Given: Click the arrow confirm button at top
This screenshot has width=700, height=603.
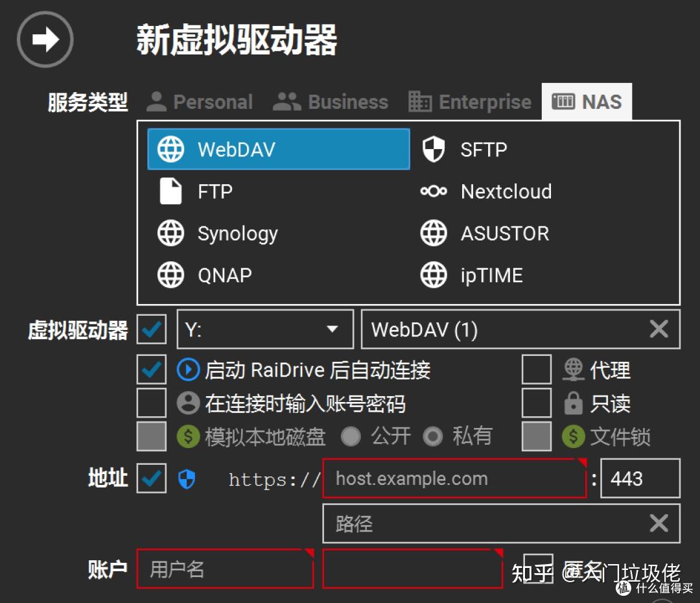Looking at the screenshot, I should point(45,40).
